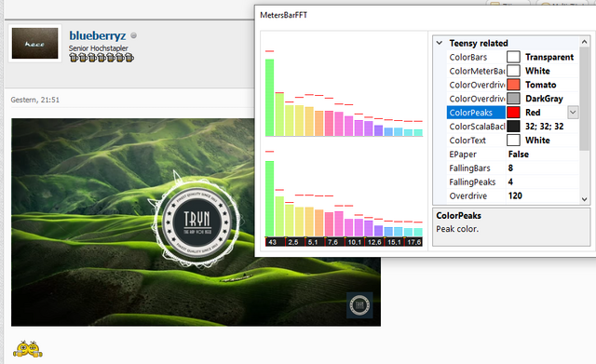Open blueberryz user profile link
This screenshot has height=364, width=596.
(x=98, y=35)
